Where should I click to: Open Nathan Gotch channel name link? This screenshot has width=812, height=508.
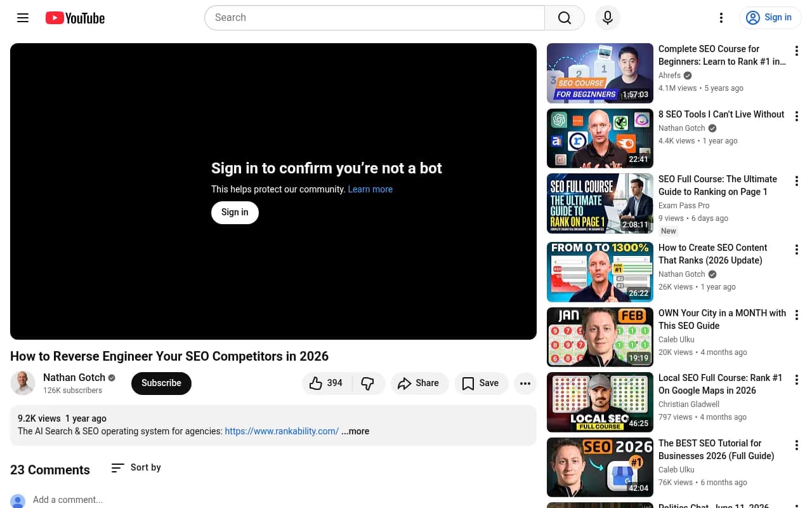pyautogui.click(x=74, y=377)
